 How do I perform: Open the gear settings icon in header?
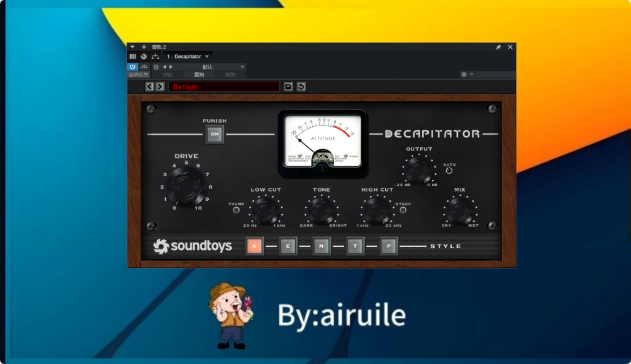[x=463, y=75]
